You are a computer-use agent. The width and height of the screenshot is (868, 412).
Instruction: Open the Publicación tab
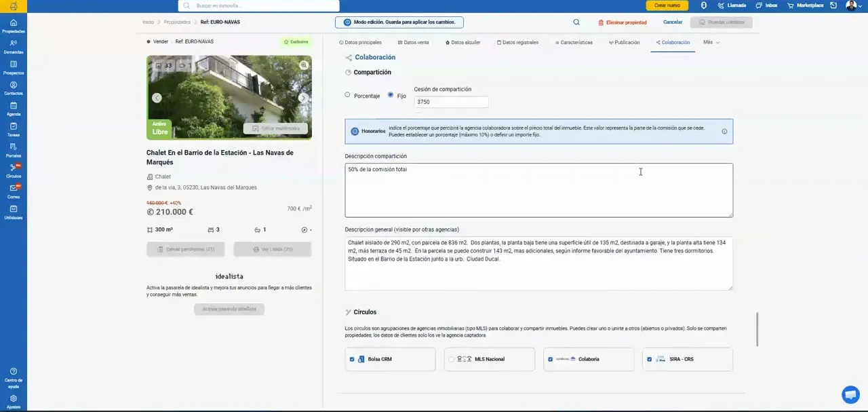tap(624, 42)
